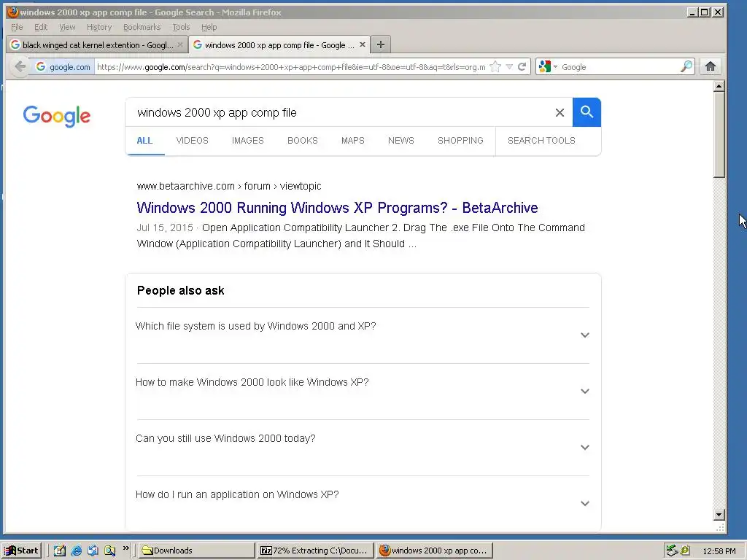Click the Google logo
Viewport: 747px width, 560px height.
[x=57, y=116]
